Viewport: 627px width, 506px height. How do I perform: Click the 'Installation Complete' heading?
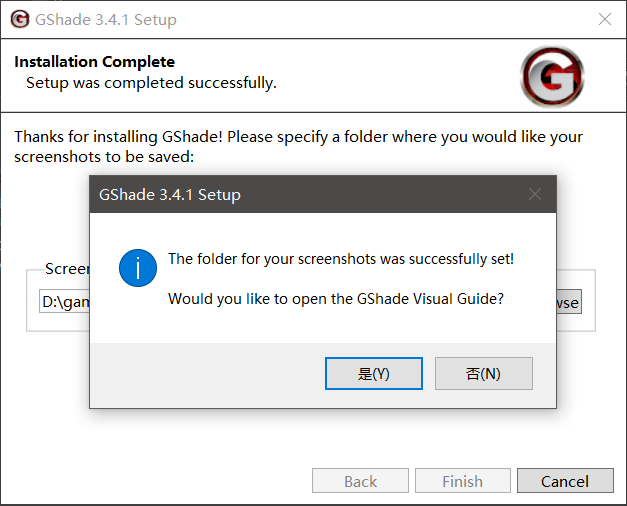[x=94, y=62]
